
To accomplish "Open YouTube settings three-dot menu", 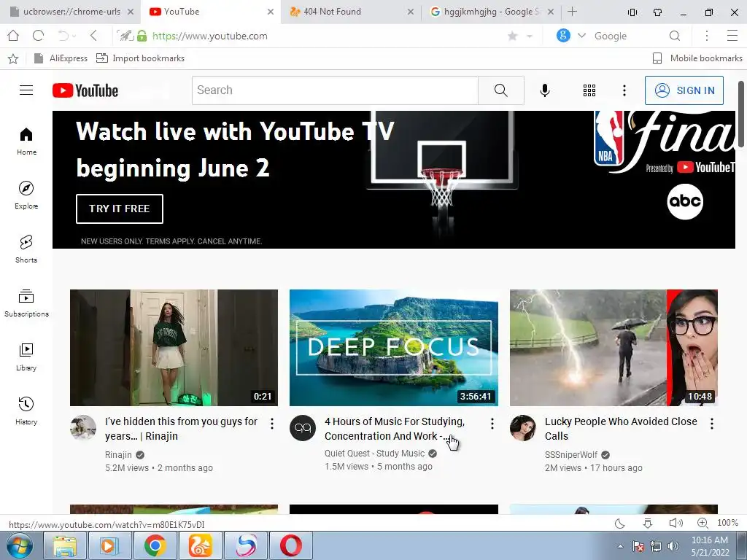I will [x=624, y=90].
